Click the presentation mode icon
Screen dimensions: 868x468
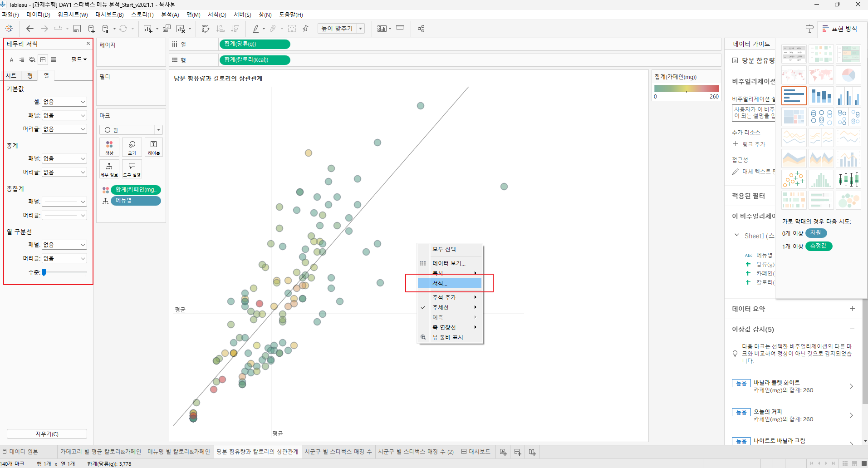400,29
